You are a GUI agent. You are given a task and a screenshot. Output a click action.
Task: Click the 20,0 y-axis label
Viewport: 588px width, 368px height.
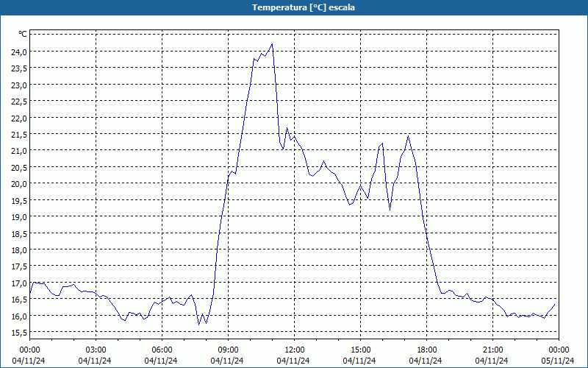coord(19,183)
